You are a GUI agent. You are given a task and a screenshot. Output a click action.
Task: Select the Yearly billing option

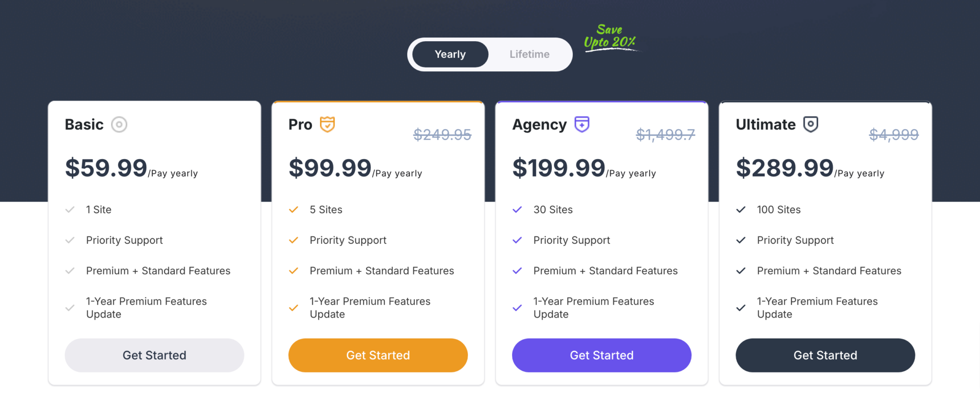click(450, 54)
